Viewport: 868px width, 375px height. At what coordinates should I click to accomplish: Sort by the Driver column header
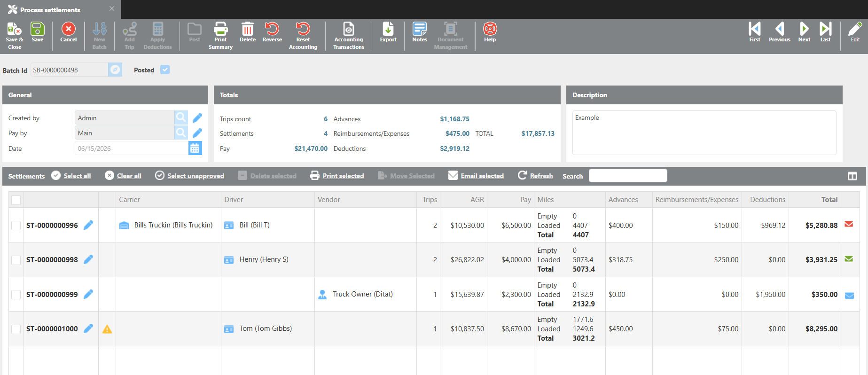234,200
